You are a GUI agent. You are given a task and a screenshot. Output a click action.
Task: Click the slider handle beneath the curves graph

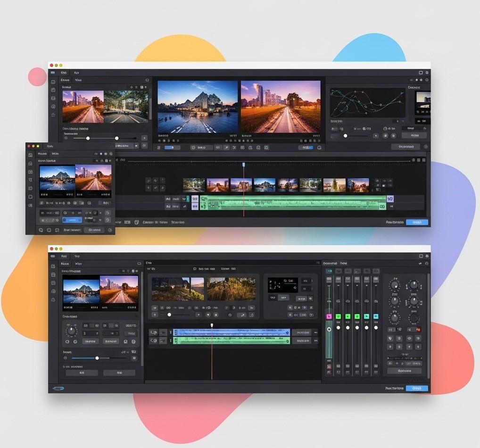pyautogui.click(x=345, y=136)
